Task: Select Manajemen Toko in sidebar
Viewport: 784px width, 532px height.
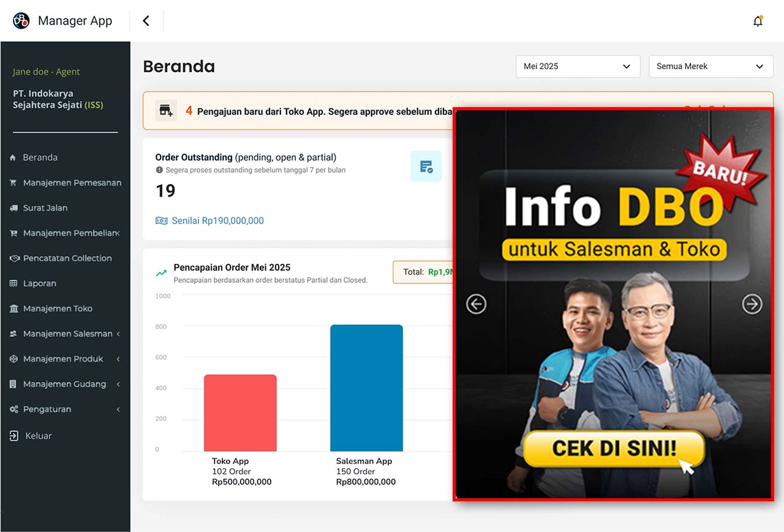Action: coord(58,309)
